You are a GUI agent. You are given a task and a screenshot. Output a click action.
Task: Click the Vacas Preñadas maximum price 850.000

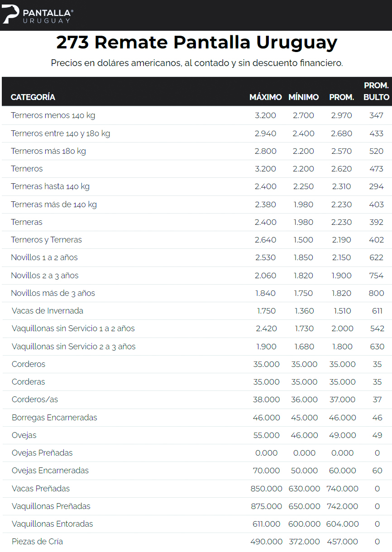tap(266, 489)
